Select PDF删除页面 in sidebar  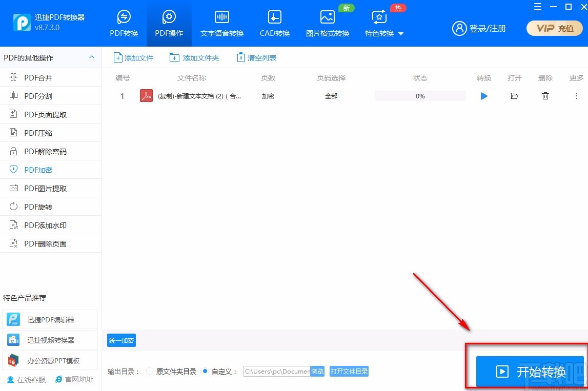coord(51,244)
